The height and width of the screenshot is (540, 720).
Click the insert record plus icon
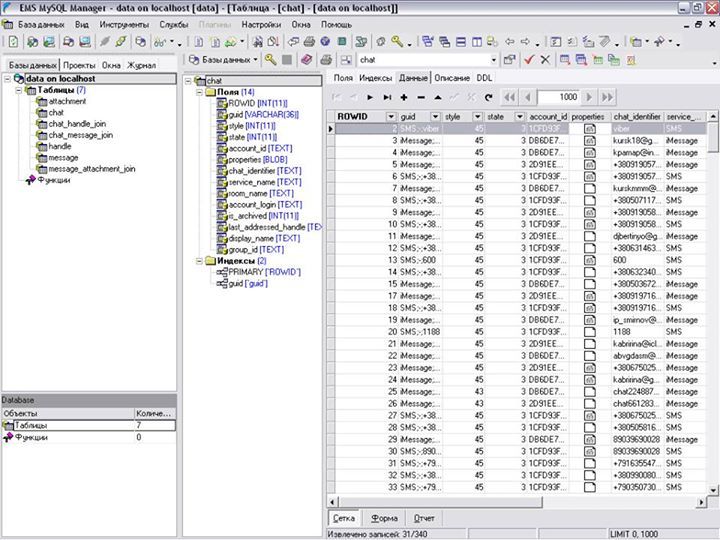403,97
